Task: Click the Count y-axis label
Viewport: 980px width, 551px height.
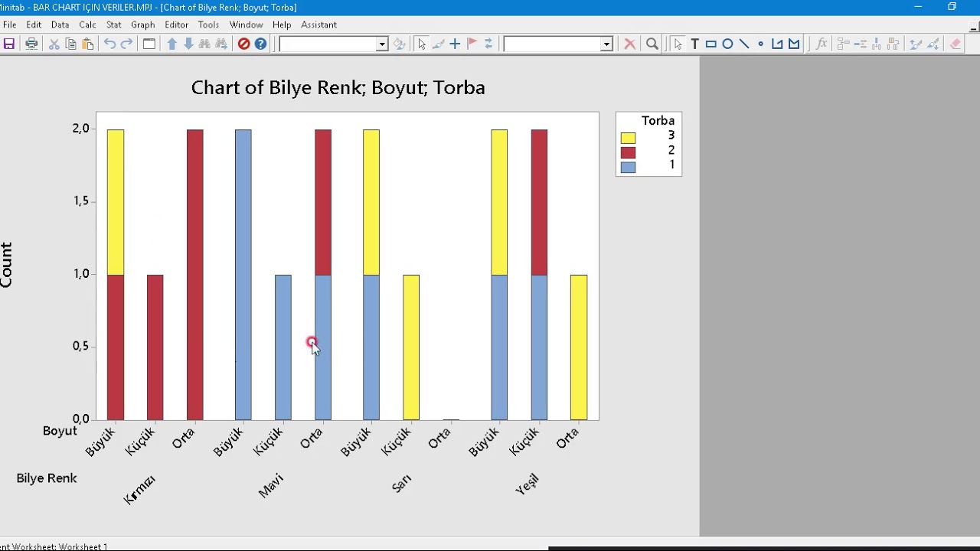Action: (6, 265)
